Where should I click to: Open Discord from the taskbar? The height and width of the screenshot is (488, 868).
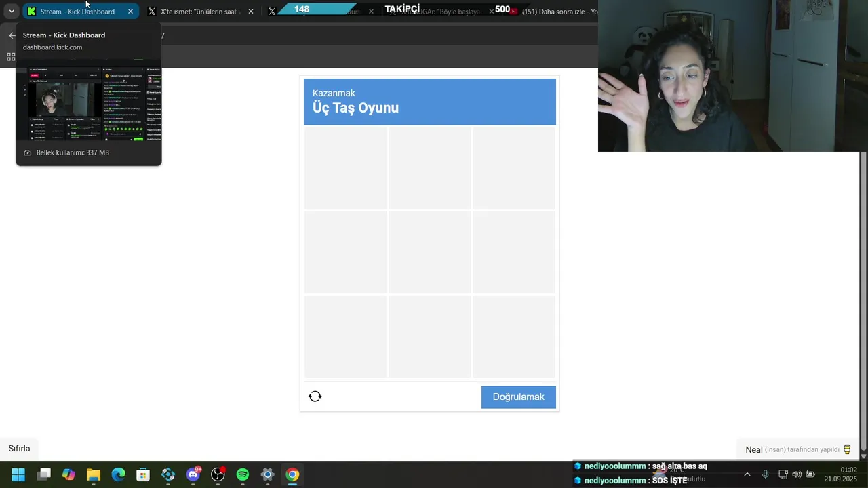click(193, 474)
